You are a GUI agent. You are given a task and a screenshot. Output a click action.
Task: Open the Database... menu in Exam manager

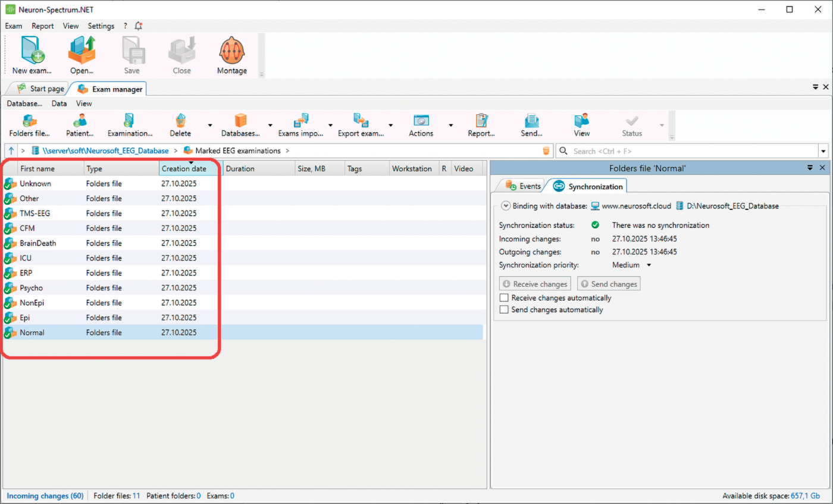tap(24, 104)
